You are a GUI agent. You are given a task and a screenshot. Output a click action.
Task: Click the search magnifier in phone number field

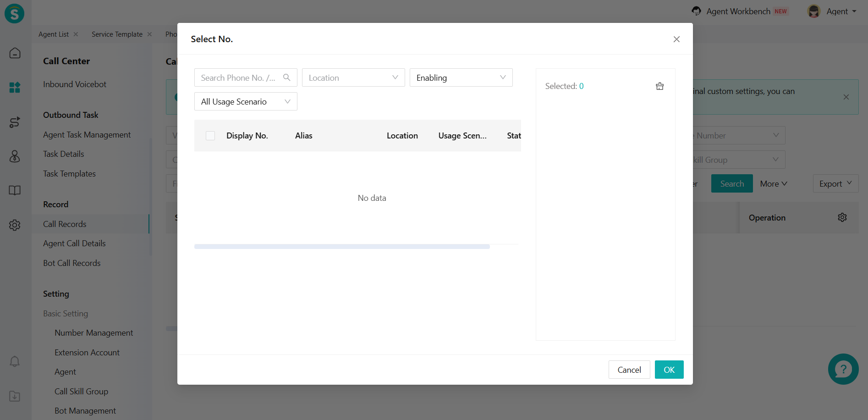click(x=287, y=77)
